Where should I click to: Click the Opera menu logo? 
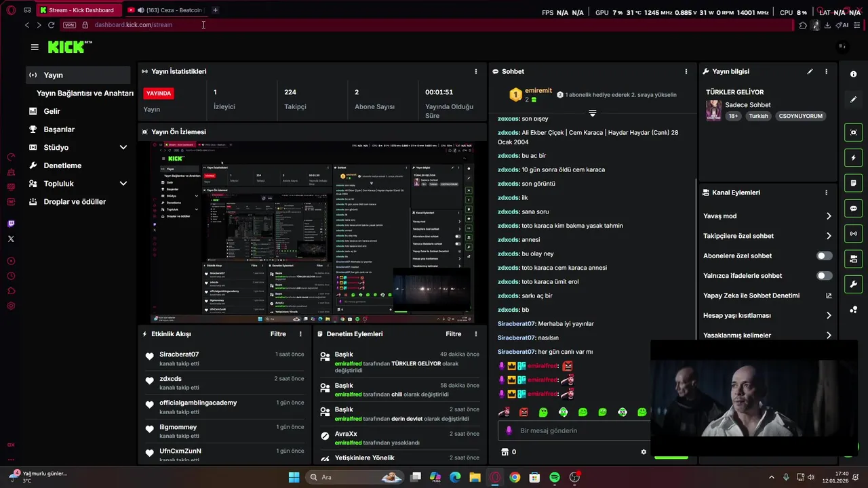click(x=11, y=10)
